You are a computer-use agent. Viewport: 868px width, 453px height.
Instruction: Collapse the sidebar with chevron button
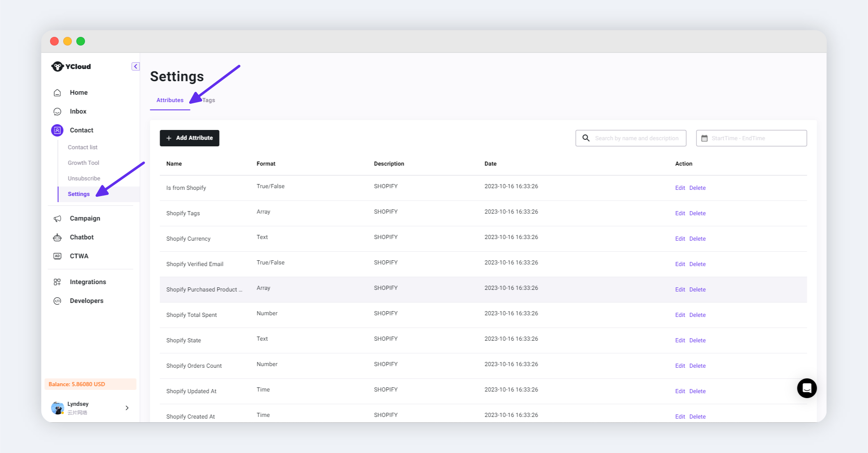point(135,66)
